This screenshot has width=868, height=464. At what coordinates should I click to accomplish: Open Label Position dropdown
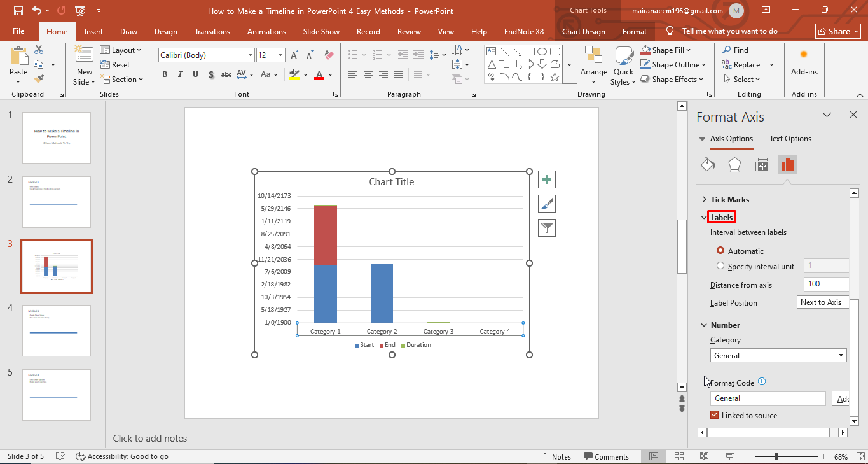[823, 302]
